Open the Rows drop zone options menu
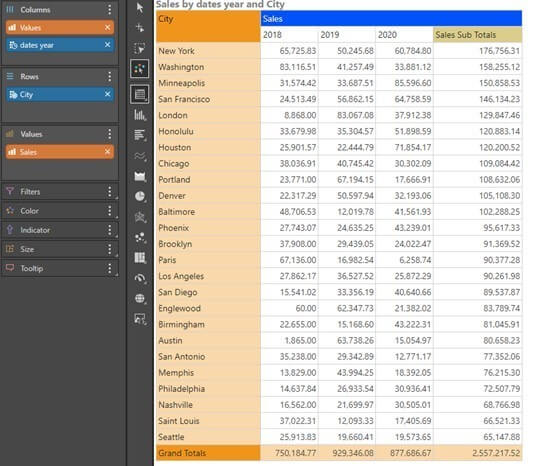The width and height of the screenshot is (533, 466). [x=109, y=76]
